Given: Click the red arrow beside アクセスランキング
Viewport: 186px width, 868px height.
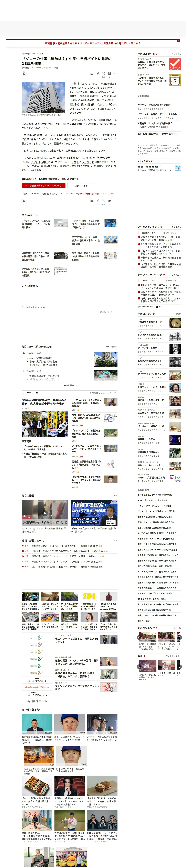Looking at the screenshot, I should pos(161,227).
